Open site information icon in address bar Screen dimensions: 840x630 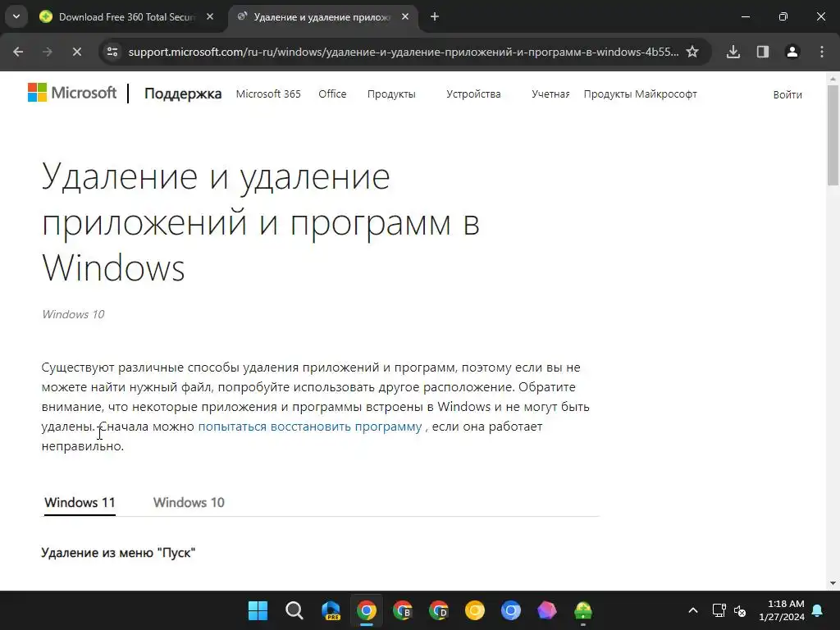click(112, 52)
